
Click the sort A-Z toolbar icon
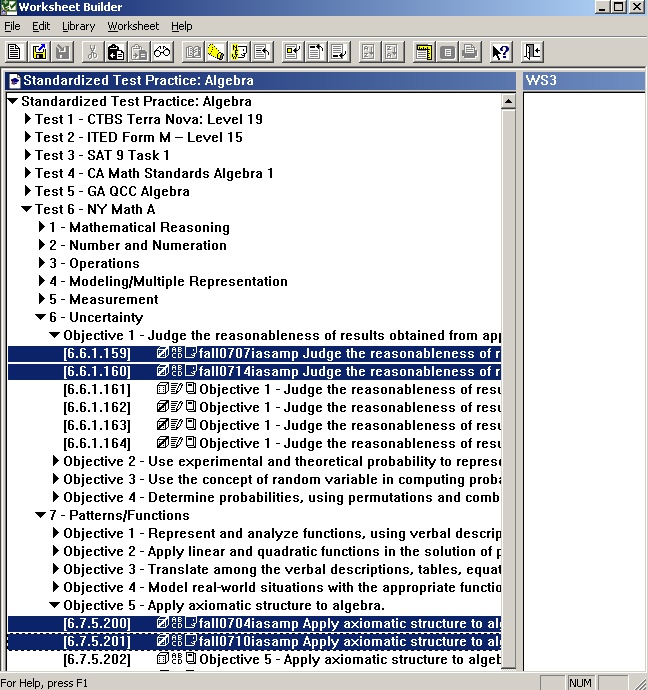[x=369, y=52]
